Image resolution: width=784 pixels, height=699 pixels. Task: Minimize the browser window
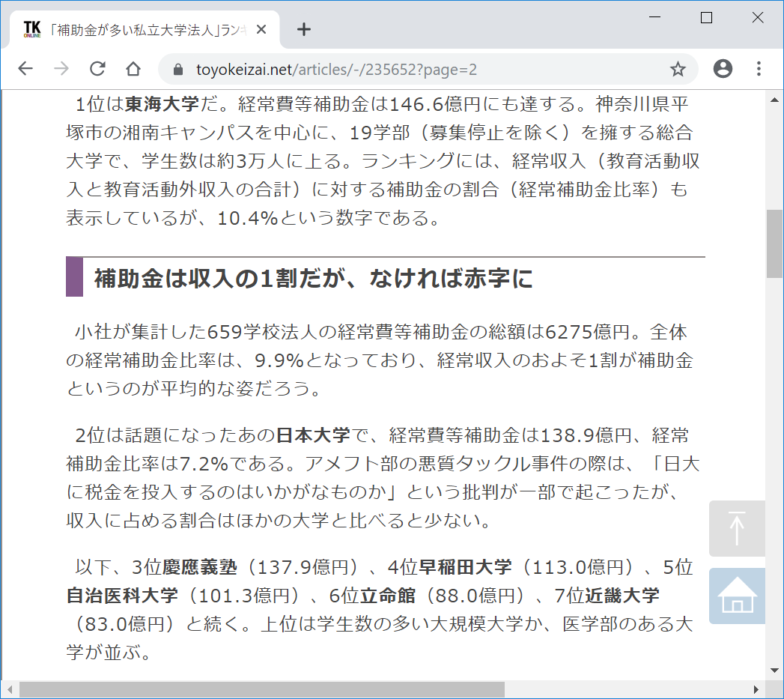click(654, 17)
